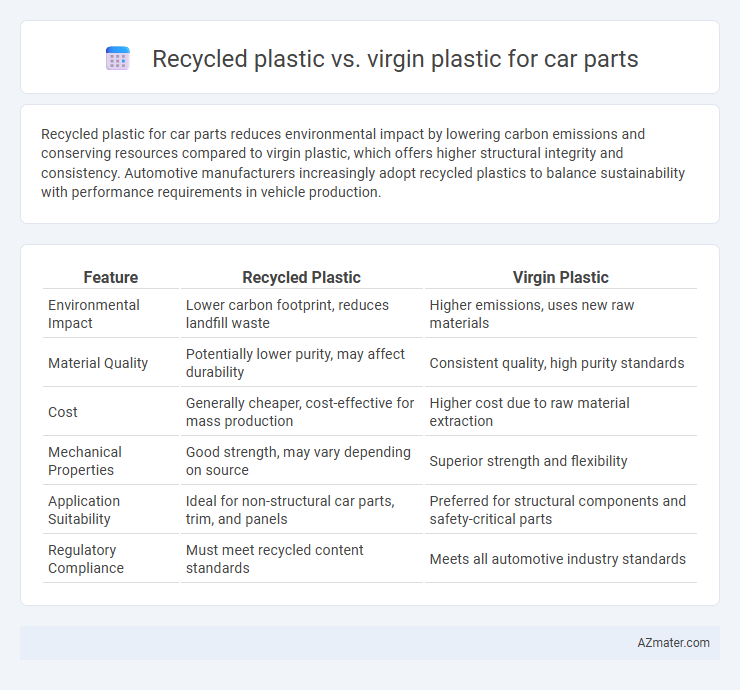Click the 'Cost' row label

62,412
